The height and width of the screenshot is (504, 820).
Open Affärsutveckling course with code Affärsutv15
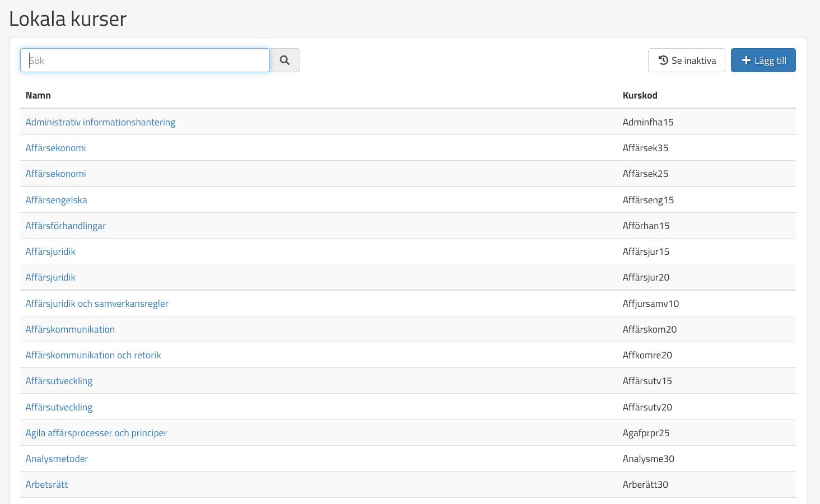(x=59, y=381)
